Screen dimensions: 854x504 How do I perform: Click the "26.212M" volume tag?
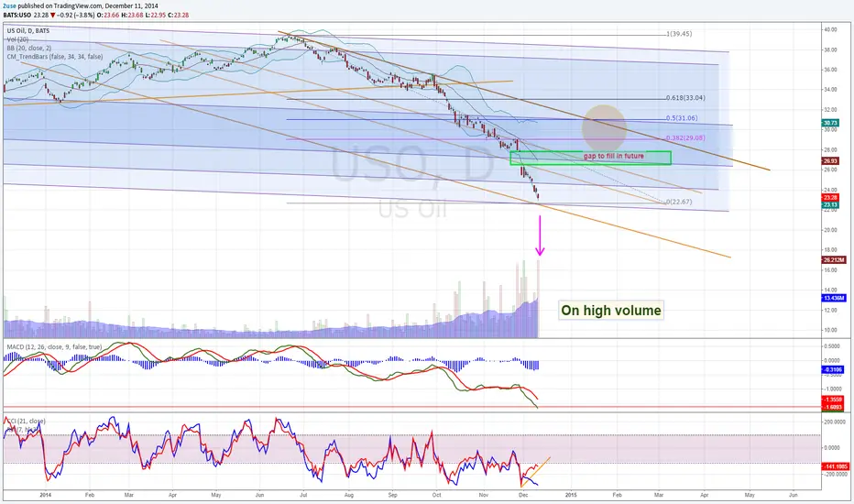[x=834, y=260]
